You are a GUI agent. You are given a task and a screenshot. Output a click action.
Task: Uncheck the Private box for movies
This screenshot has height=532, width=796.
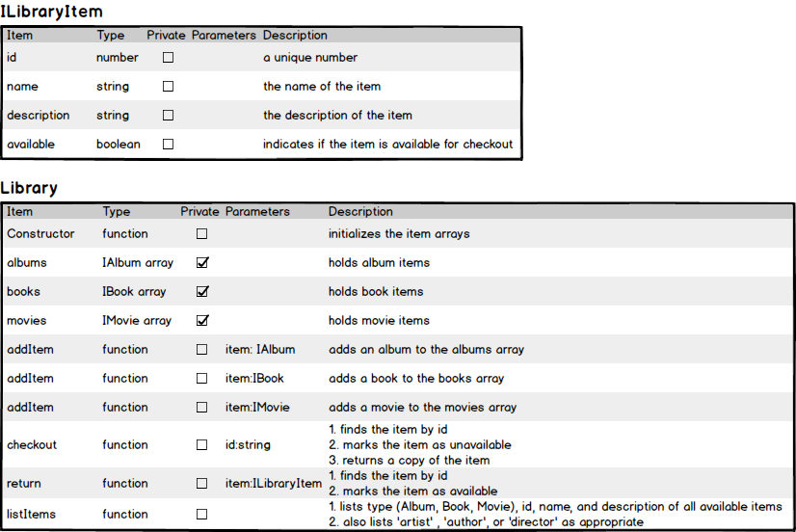pyautogui.click(x=202, y=320)
